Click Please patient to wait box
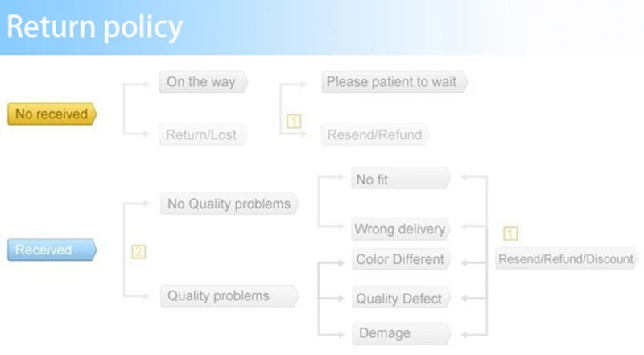 394,82
